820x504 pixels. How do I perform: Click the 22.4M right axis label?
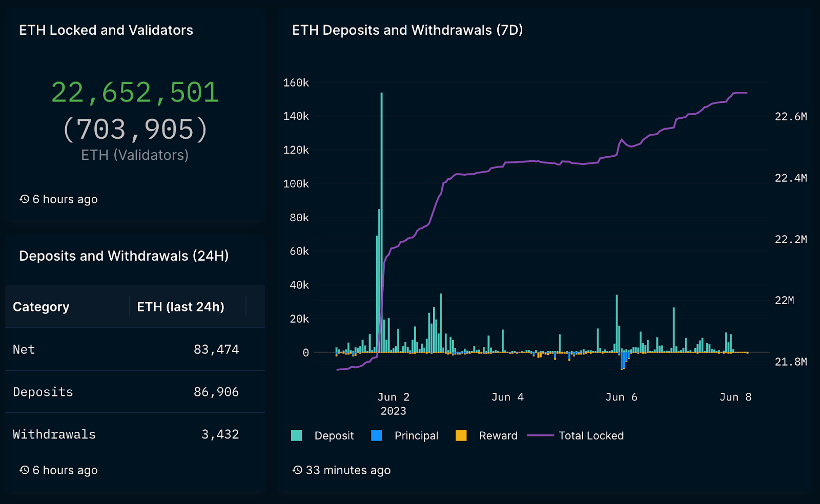point(791,178)
